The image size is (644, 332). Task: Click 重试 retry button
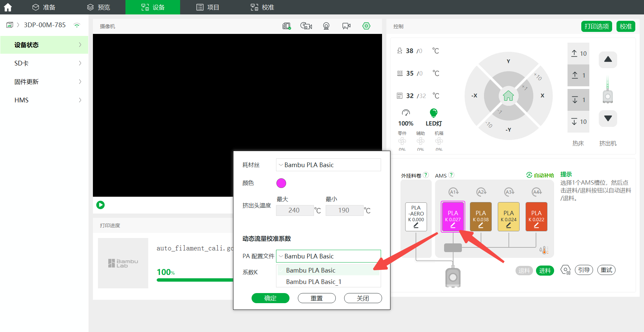point(606,270)
